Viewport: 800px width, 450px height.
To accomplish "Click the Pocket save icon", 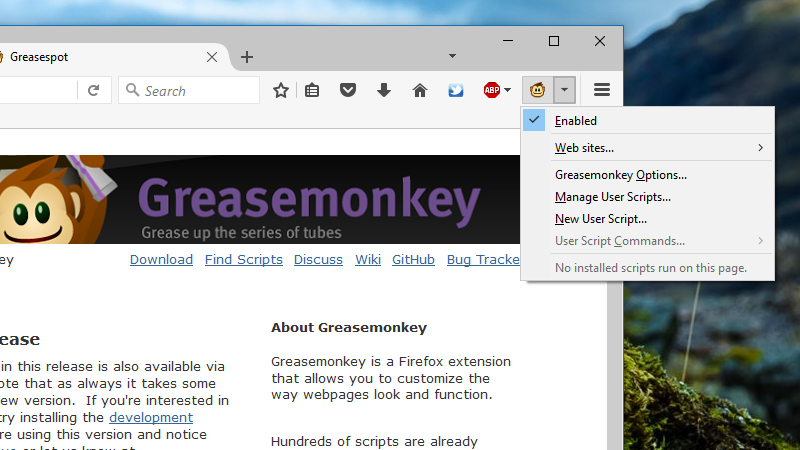I will [x=348, y=90].
